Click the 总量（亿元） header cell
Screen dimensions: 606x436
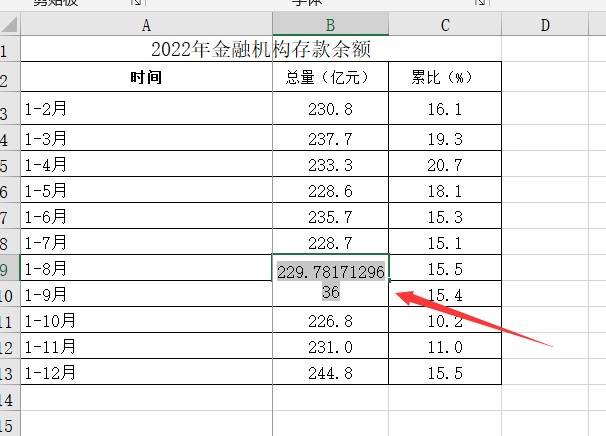(330, 77)
